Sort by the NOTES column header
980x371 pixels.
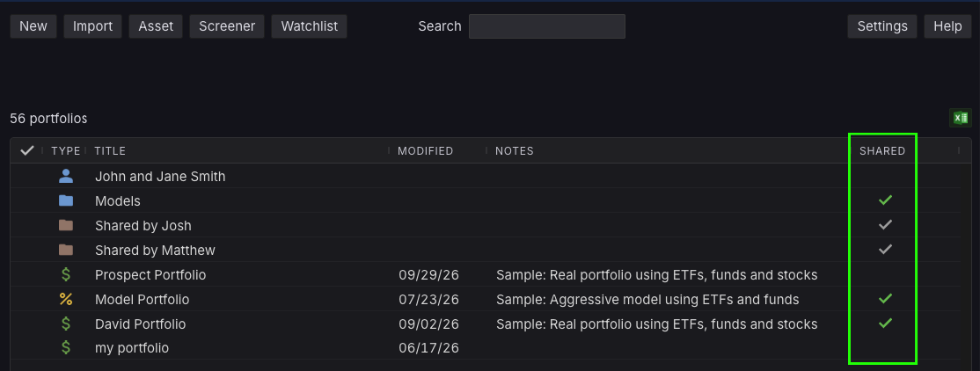(x=515, y=150)
